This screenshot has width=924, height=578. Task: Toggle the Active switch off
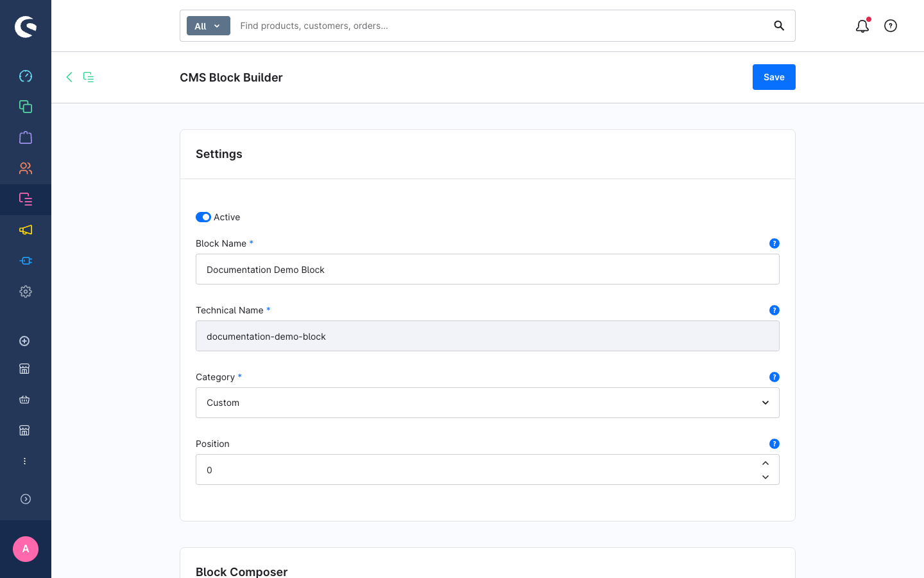[x=203, y=217]
